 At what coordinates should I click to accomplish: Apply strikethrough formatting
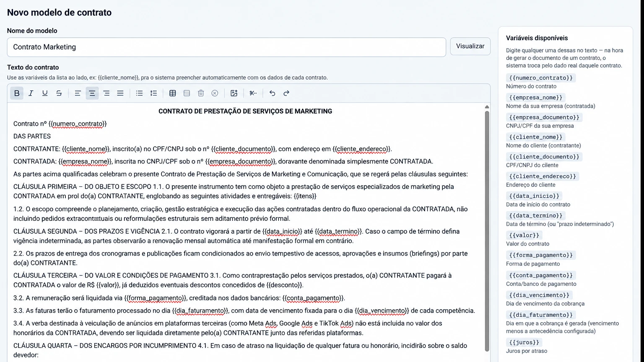(x=59, y=93)
